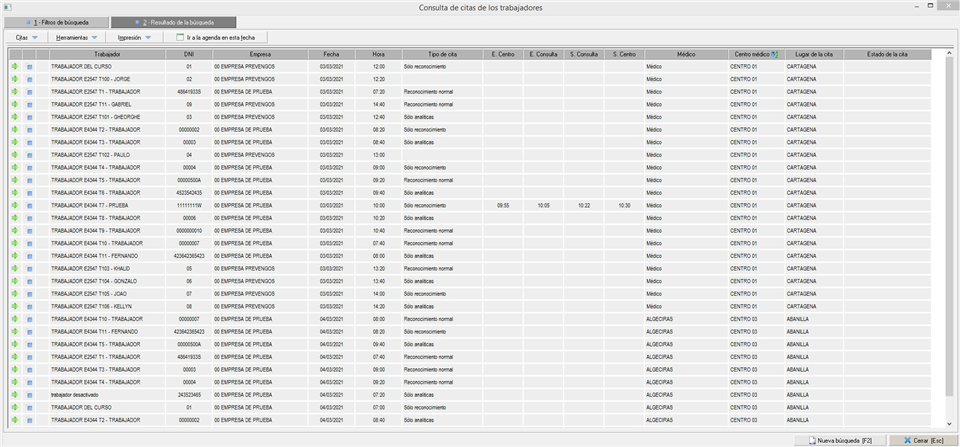Click the S. Consulta column header

tap(584, 54)
